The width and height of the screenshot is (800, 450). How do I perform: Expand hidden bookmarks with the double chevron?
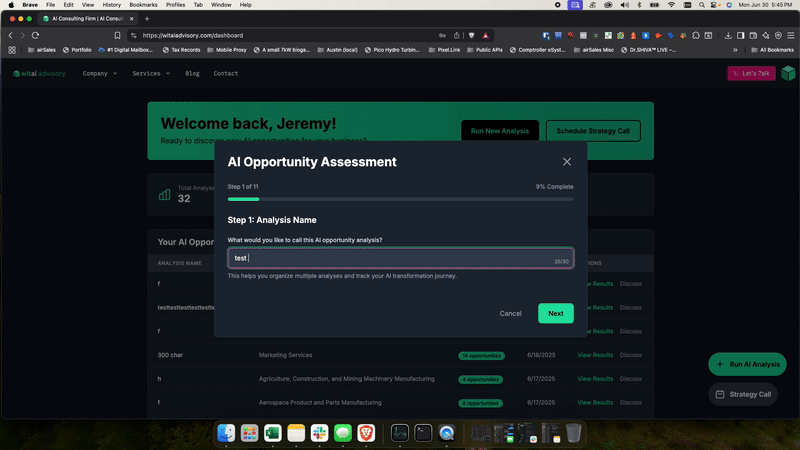(x=735, y=50)
